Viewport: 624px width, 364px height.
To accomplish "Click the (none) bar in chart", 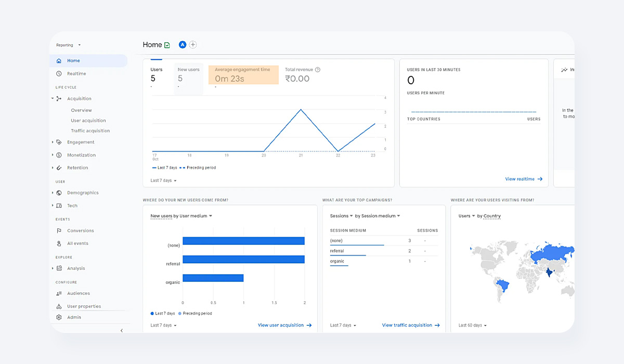I will coord(243,241).
